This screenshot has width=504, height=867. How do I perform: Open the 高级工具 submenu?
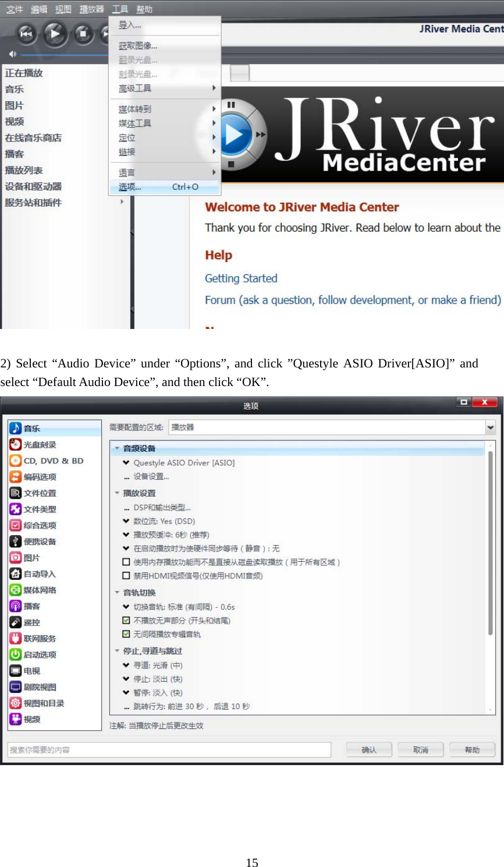click(164, 89)
